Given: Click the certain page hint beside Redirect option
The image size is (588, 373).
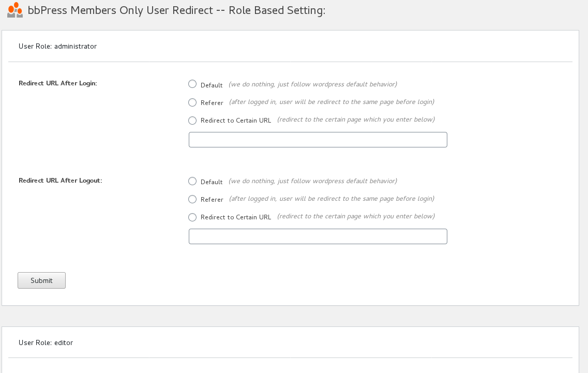Looking at the screenshot, I should (356, 120).
